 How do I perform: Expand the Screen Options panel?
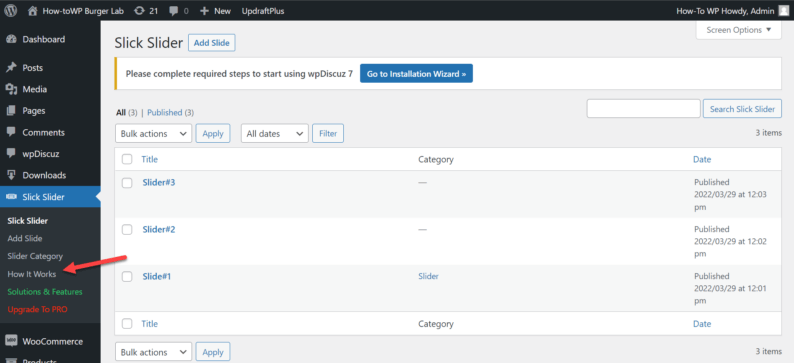click(x=739, y=30)
